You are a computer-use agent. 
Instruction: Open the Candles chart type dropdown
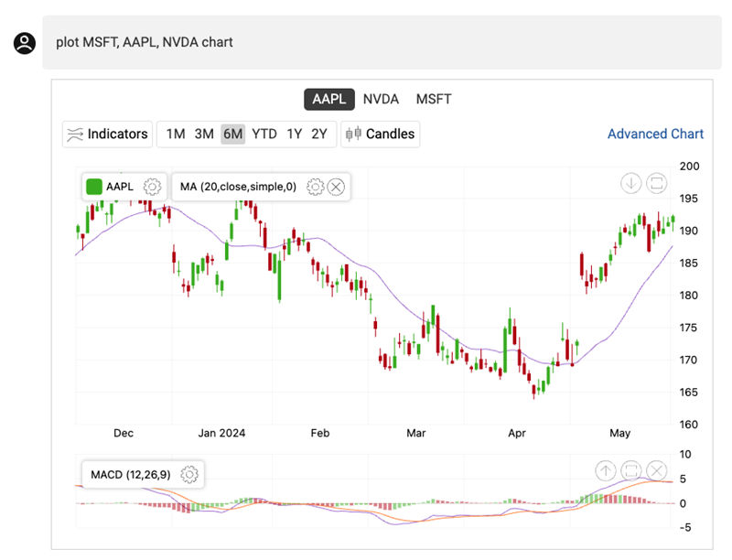pyautogui.click(x=381, y=134)
